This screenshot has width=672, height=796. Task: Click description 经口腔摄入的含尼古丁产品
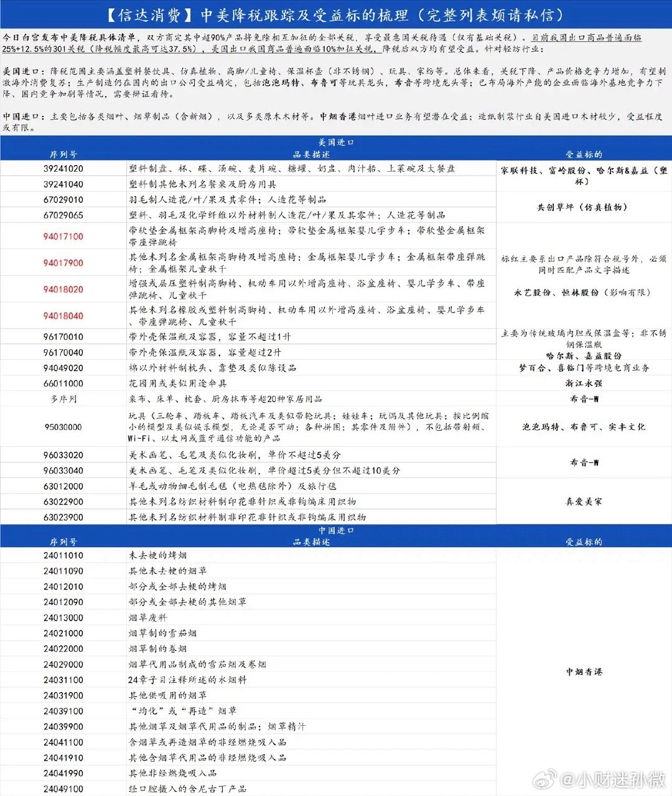[x=188, y=789]
